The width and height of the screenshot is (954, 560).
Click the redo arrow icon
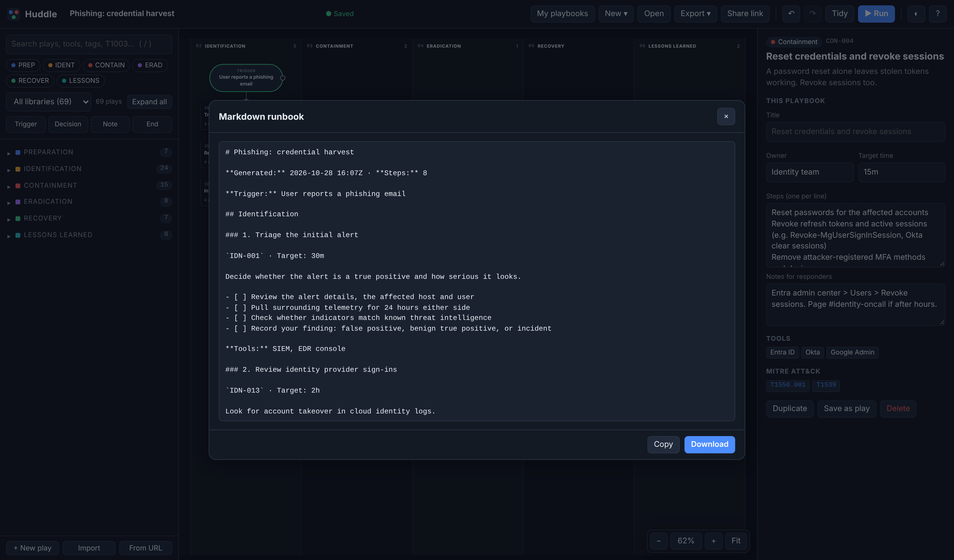click(x=812, y=14)
